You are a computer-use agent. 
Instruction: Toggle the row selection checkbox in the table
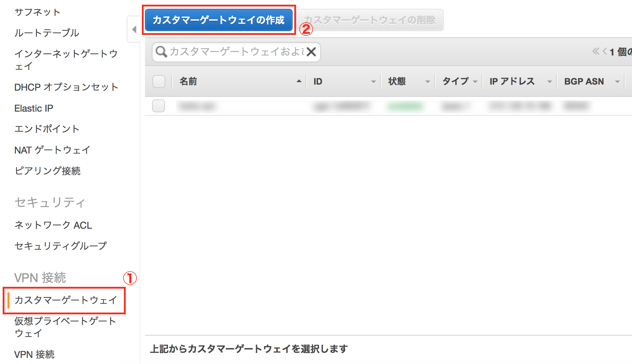pyautogui.click(x=159, y=106)
